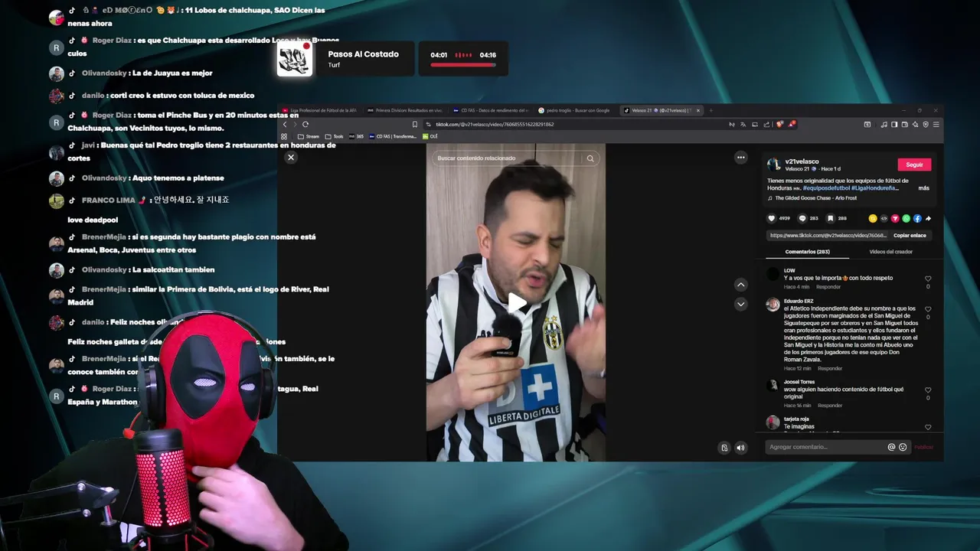Open the Eduardo ERZ commenter avatar
This screenshot has height=551, width=980.
[x=773, y=305]
